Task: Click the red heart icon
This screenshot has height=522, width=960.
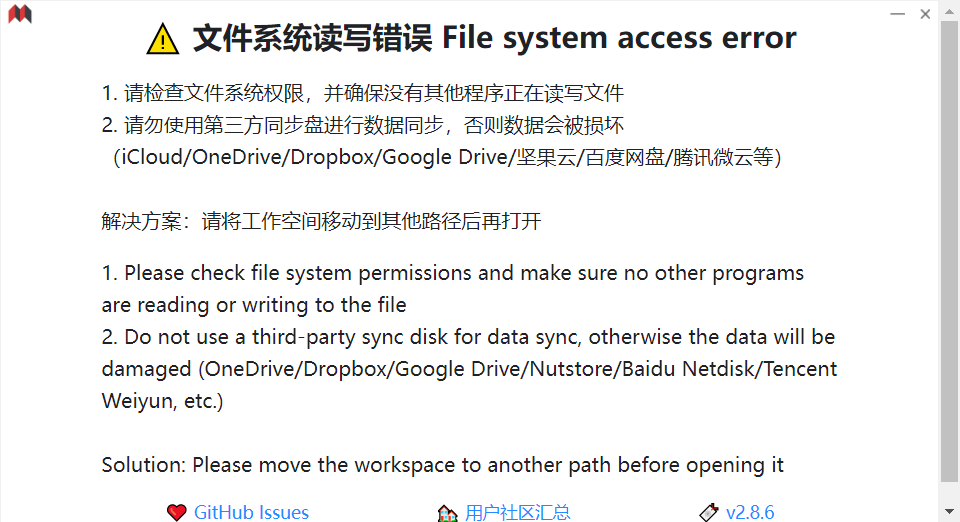Action: (x=177, y=513)
